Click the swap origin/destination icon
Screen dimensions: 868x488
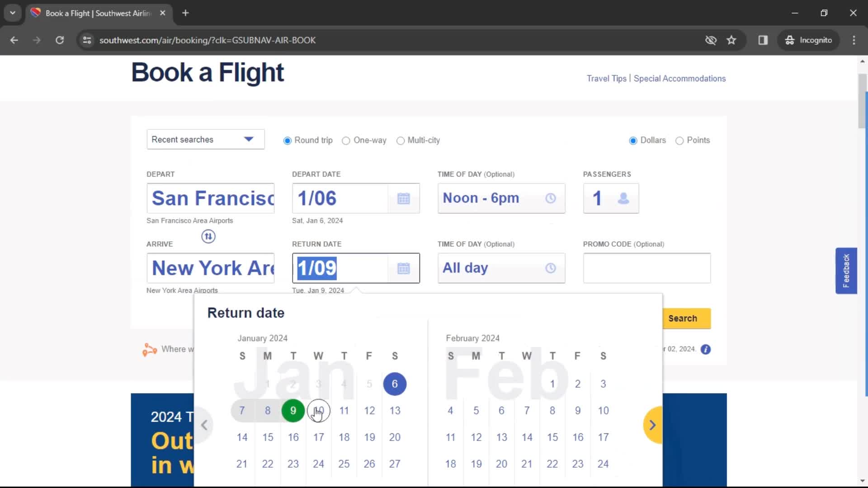[x=208, y=236]
